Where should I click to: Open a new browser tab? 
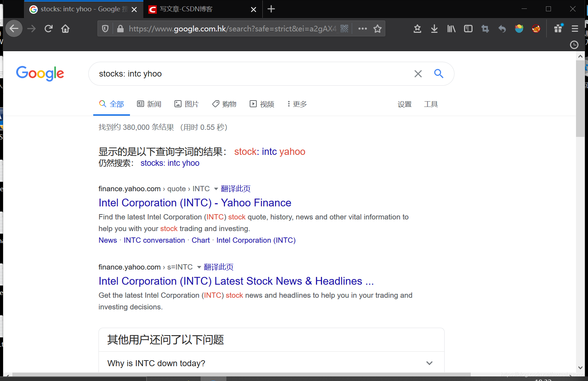click(x=271, y=9)
